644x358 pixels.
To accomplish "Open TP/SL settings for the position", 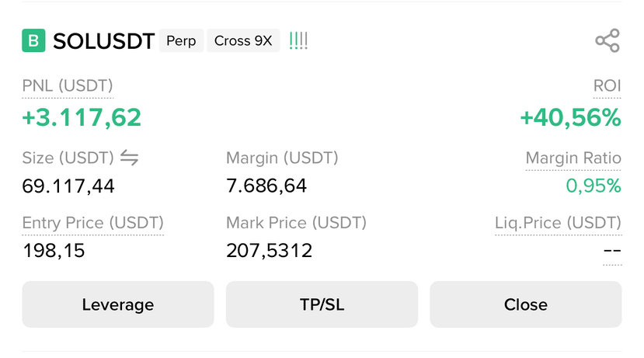I will click(x=322, y=304).
